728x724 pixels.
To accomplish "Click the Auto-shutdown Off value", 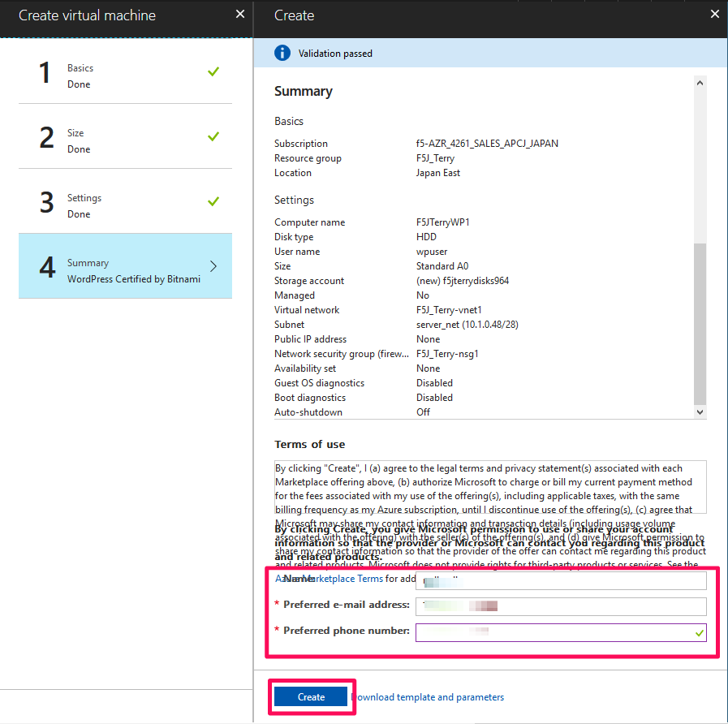I will coord(423,412).
